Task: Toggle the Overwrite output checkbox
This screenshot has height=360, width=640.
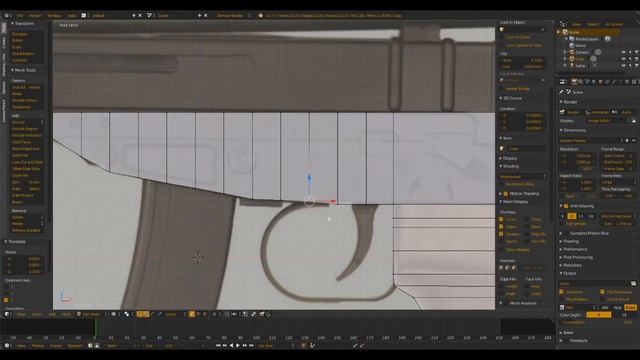Action: pos(562,292)
